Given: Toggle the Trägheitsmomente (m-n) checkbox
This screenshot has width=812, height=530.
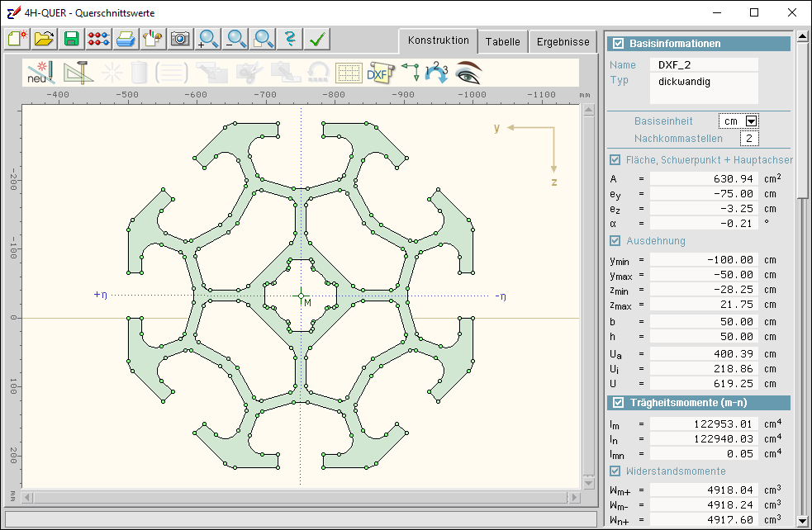Looking at the screenshot, I should (x=617, y=403).
